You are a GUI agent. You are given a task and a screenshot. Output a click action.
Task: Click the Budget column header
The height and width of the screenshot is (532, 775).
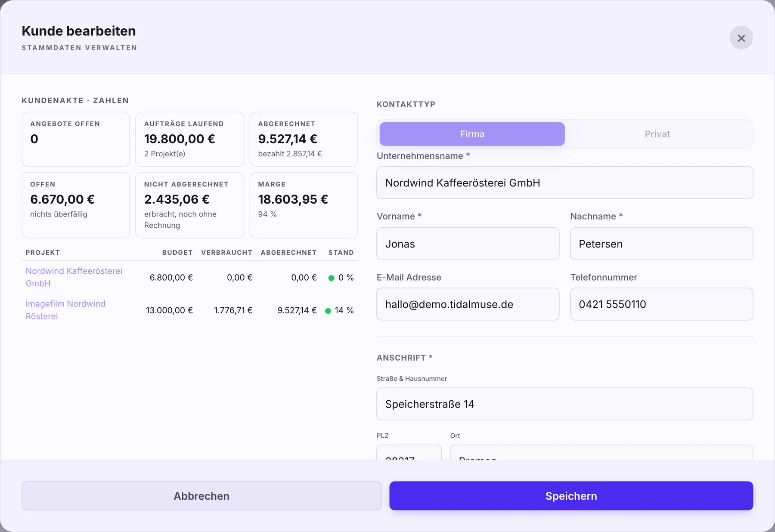[x=177, y=253]
